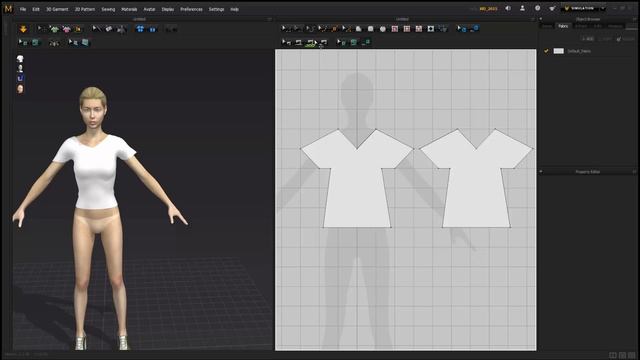Viewport: 640px width, 360px height.
Task: Collapse the Property Editor panel arrow
Action: 541,171
